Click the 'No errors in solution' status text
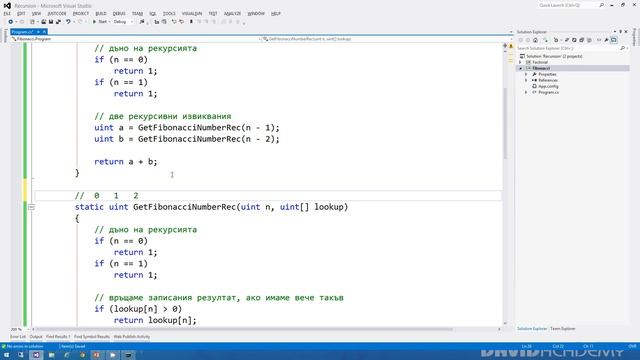The image size is (640, 360). pos(25,346)
